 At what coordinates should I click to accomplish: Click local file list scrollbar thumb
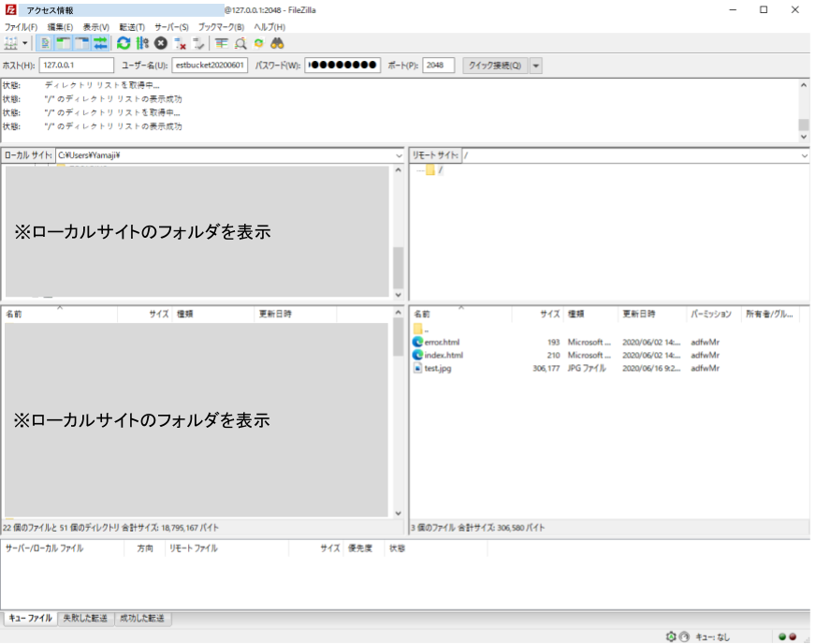[398, 337]
